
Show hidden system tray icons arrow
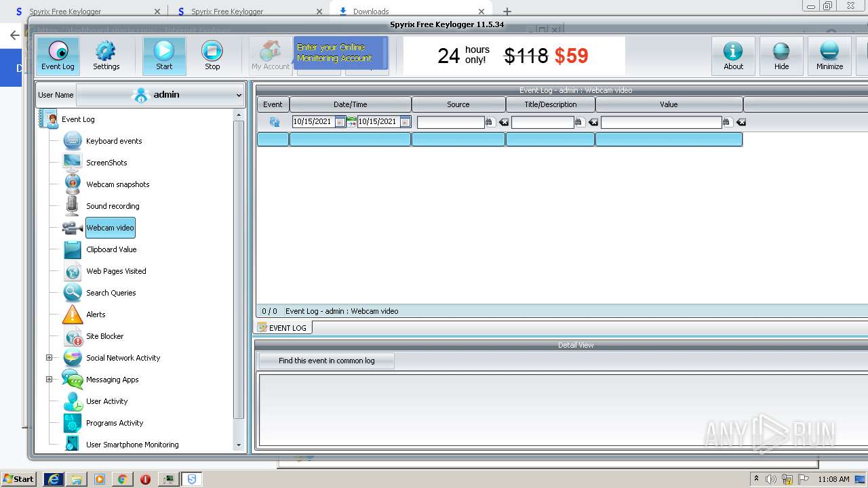click(756, 479)
